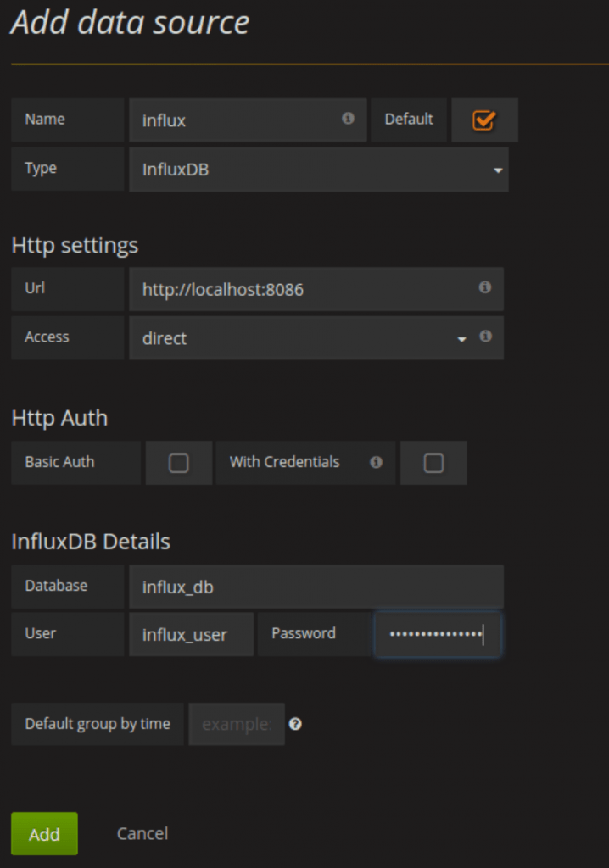The width and height of the screenshot is (609, 868).
Task: Uncheck the Default data source checkbox
Action: [483, 120]
